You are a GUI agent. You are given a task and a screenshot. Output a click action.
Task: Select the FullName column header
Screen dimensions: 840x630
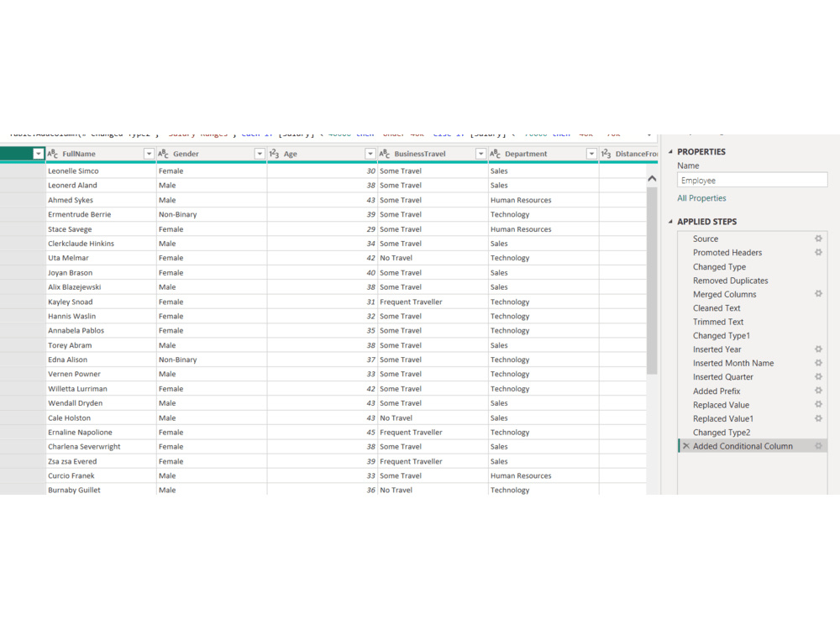pos(79,154)
